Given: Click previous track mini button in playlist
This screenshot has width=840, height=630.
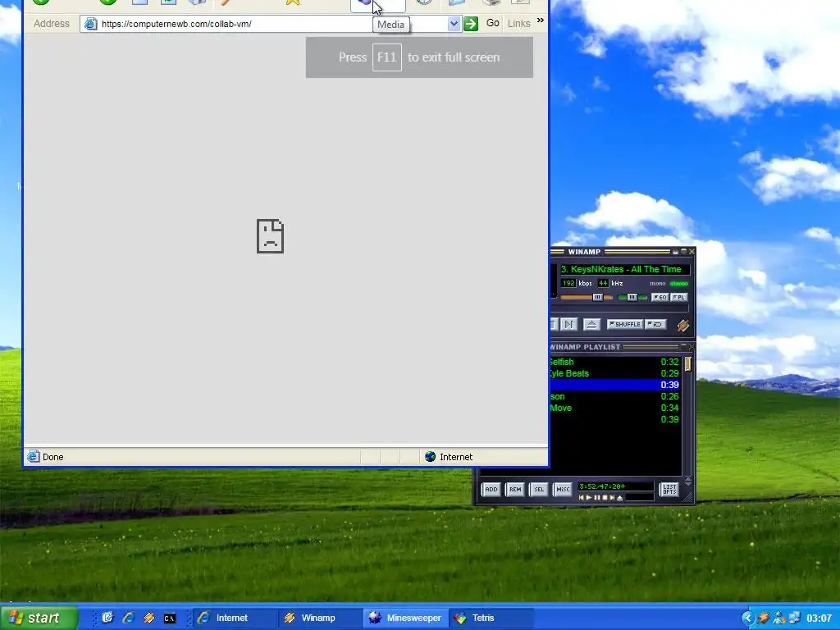Looking at the screenshot, I should click(x=582, y=498).
